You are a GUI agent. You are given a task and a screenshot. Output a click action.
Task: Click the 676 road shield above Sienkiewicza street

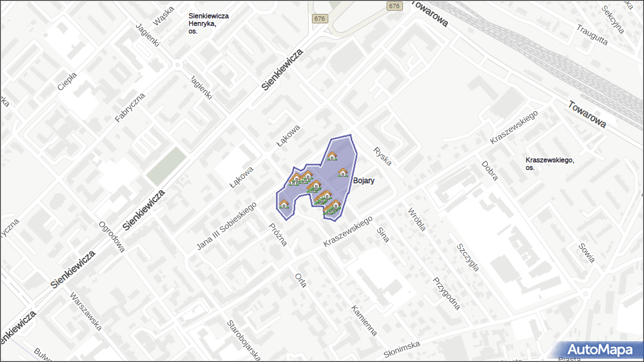pyautogui.click(x=319, y=18)
